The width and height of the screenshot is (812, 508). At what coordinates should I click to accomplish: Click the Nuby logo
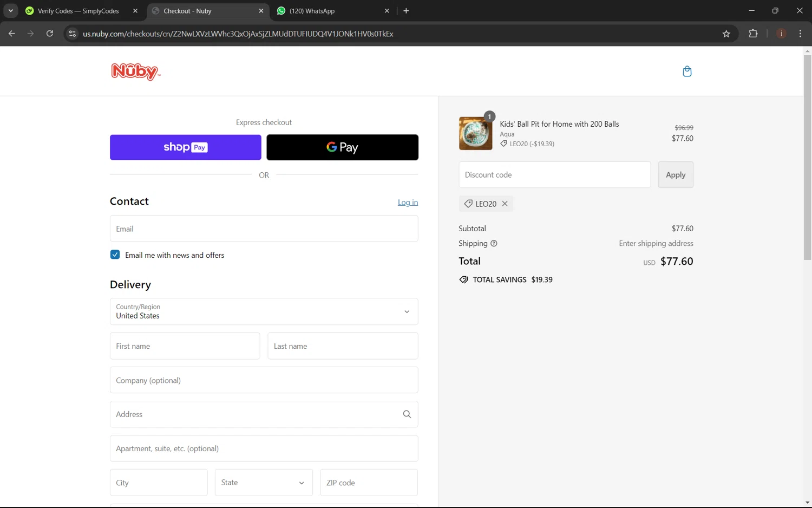coord(135,71)
